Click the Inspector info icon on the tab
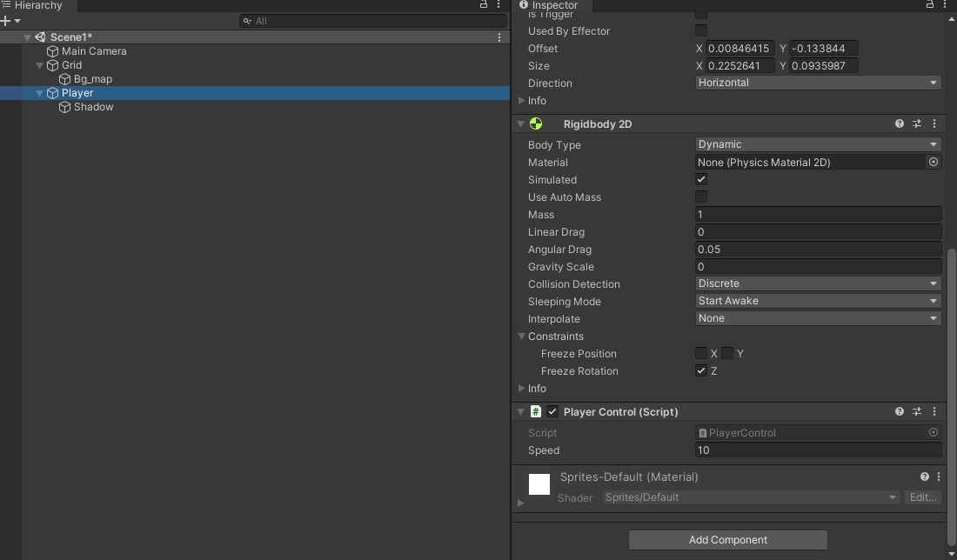Screen dimensions: 957x560 [523, 5]
